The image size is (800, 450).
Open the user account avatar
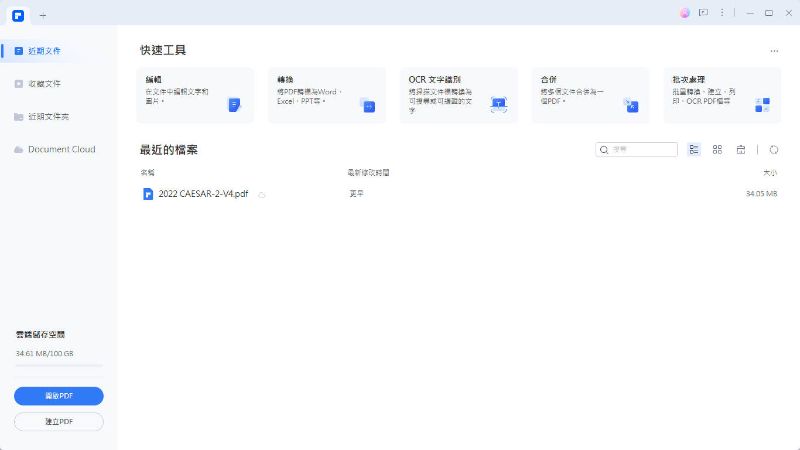(x=685, y=13)
